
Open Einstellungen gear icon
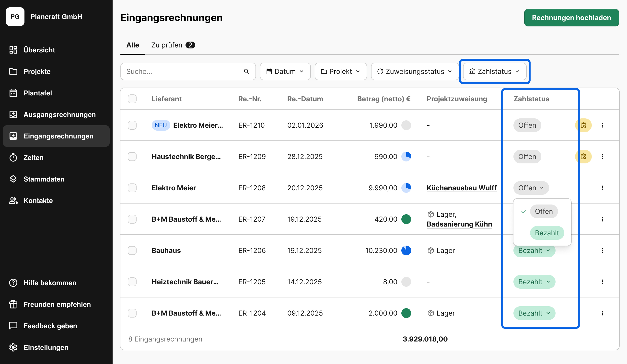(13, 347)
